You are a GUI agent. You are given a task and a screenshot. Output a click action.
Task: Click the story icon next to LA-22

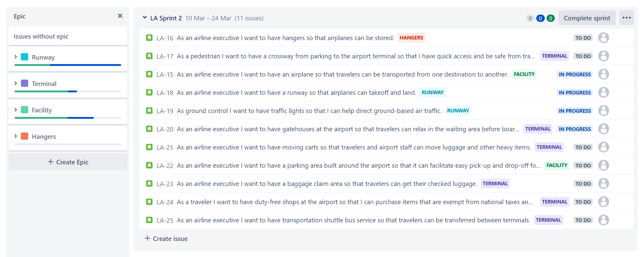[x=149, y=165]
